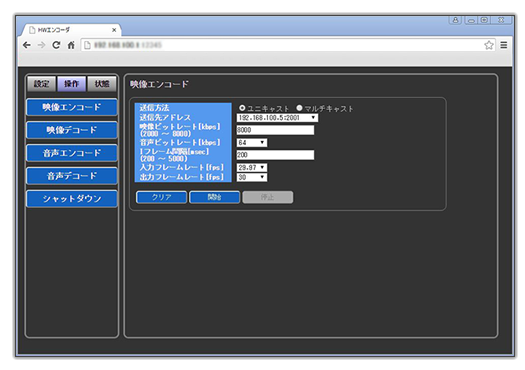
Task: Click the クリア button
Action: click(x=161, y=197)
